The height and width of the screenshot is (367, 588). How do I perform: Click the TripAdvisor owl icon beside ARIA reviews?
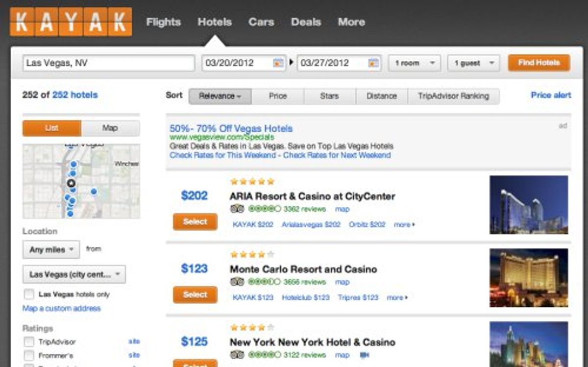(238, 209)
